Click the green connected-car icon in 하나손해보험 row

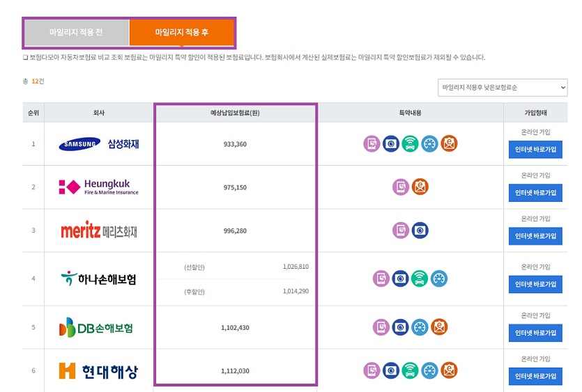420,279
